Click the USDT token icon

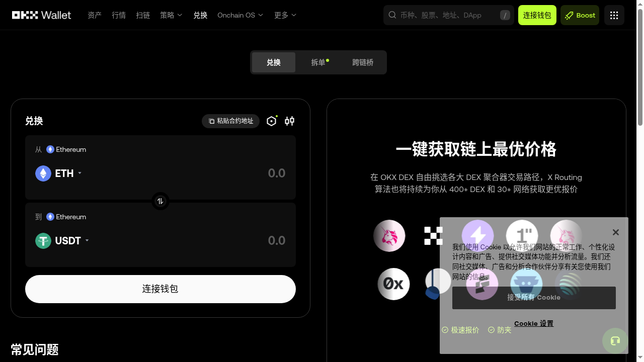click(x=43, y=241)
